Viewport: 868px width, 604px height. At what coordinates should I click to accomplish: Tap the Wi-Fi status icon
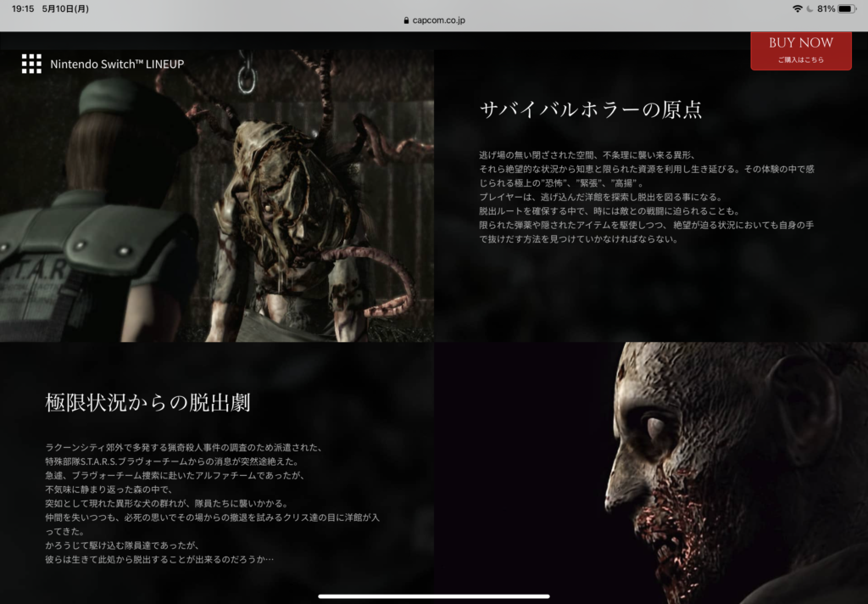797,8
